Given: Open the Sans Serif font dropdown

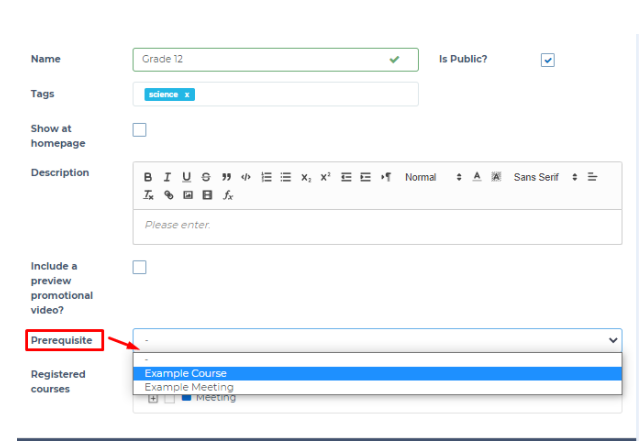Looking at the screenshot, I should pyautogui.click(x=545, y=177).
